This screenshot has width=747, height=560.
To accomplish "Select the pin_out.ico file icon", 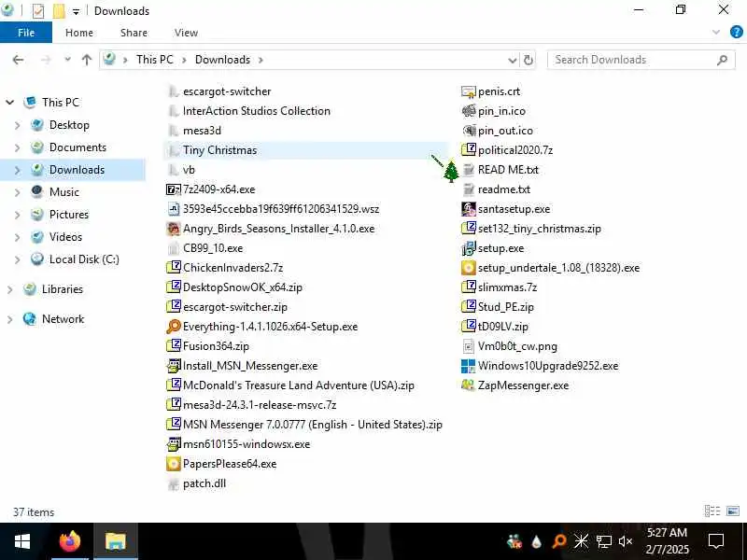I will click(x=469, y=131).
